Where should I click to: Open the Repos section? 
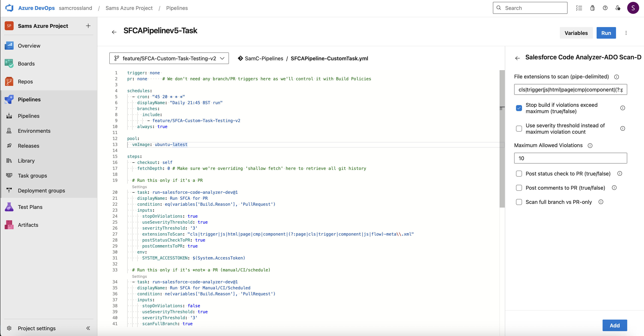point(25,81)
